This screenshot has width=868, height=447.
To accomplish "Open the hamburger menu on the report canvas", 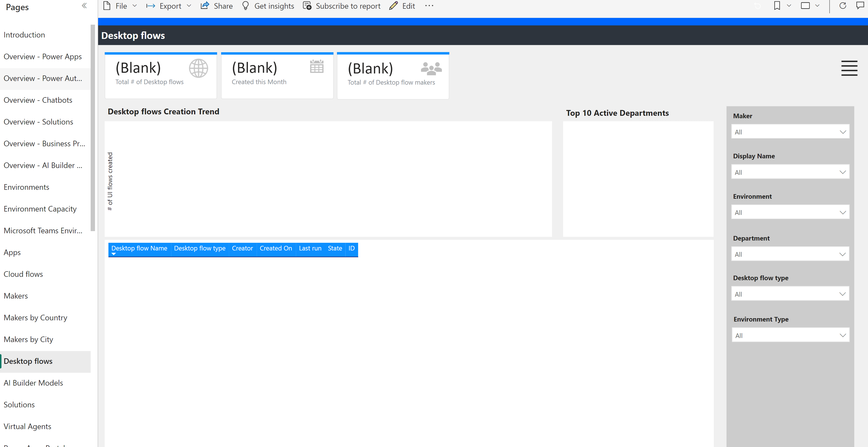I will pos(849,68).
